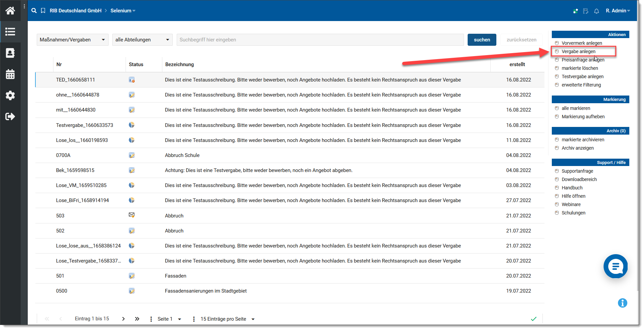Click alle markieren link

576,108
